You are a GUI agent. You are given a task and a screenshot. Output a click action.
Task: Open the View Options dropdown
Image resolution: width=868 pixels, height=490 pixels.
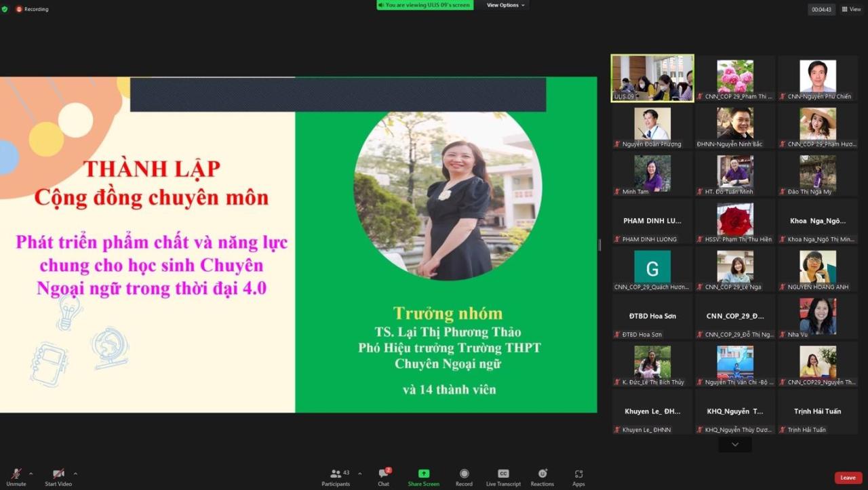[505, 5]
